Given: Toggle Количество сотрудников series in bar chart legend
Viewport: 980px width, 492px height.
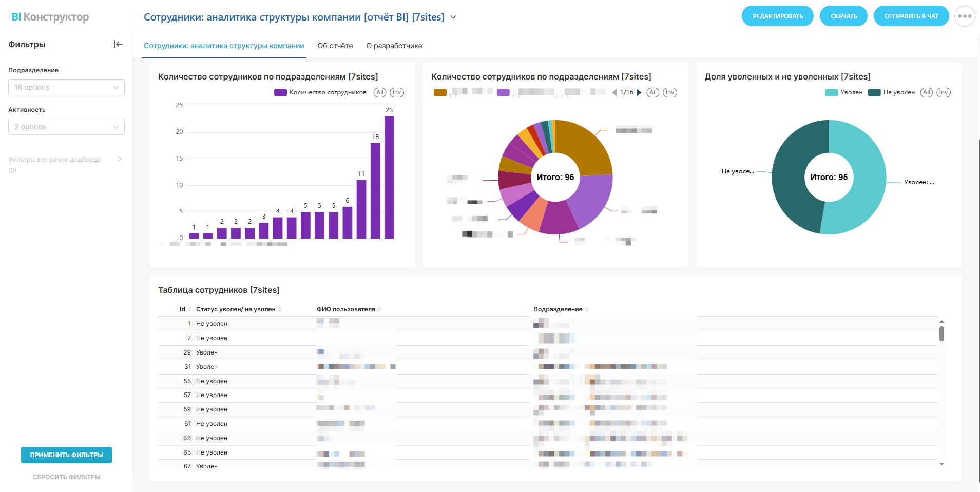Looking at the screenshot, I should (x=320, y=93).
